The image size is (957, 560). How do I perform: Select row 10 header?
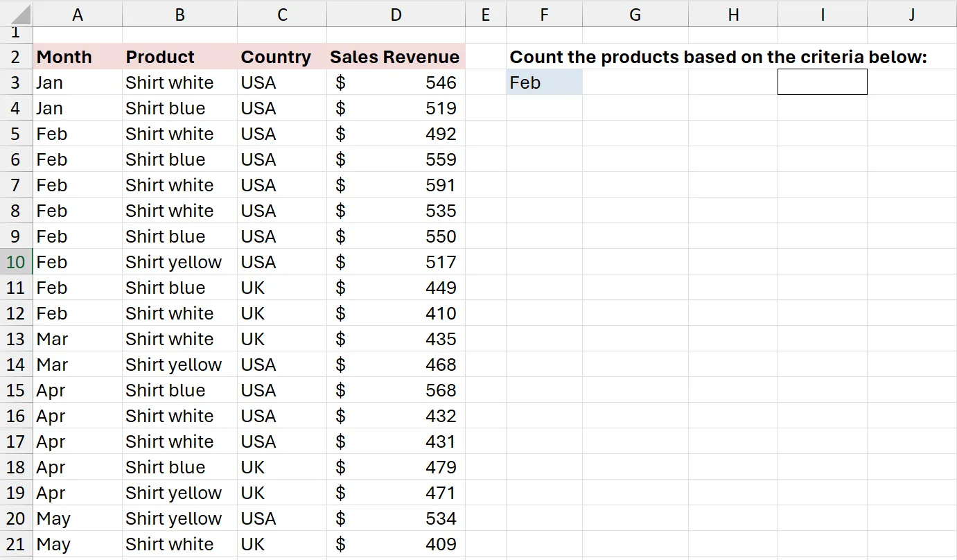16,262
